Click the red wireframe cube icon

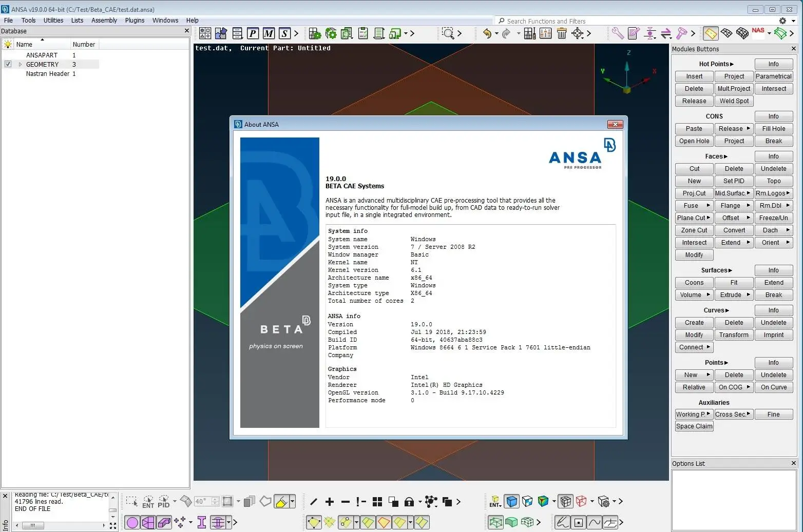[581, 501]
